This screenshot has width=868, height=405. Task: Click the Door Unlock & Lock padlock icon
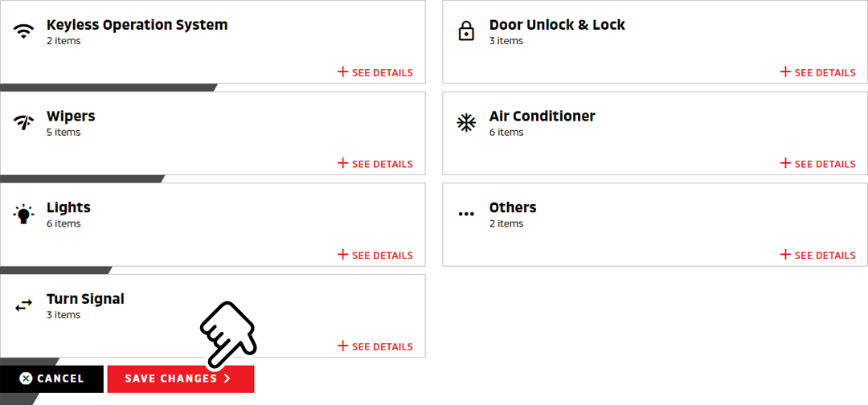466,31
